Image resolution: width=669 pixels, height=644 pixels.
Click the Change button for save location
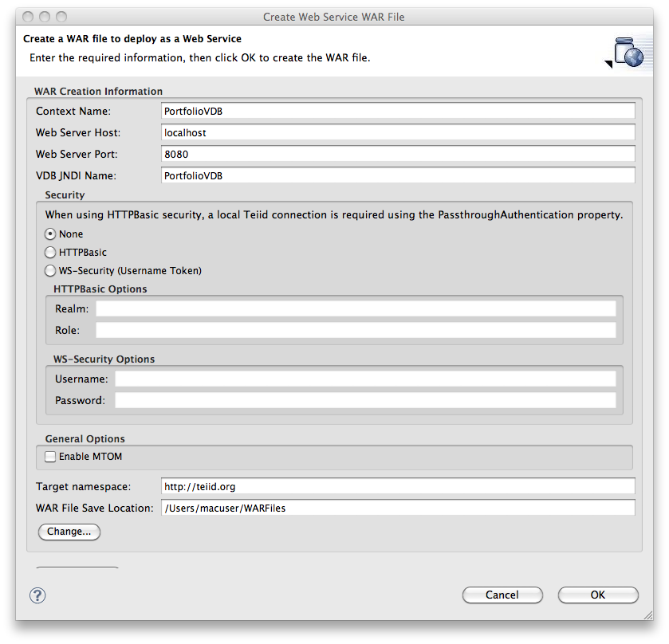(69, 532)
